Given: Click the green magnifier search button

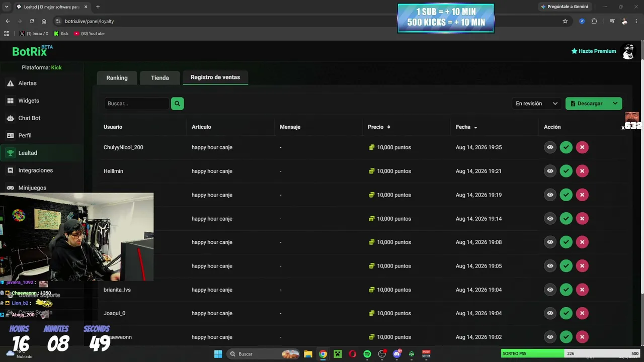Looking at the screenshot, I should 177,104.
